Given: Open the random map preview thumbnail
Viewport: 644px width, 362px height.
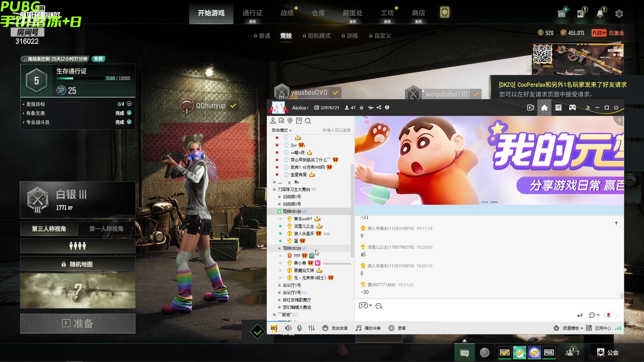Looking at the screenshot, I should click(78, 291).
